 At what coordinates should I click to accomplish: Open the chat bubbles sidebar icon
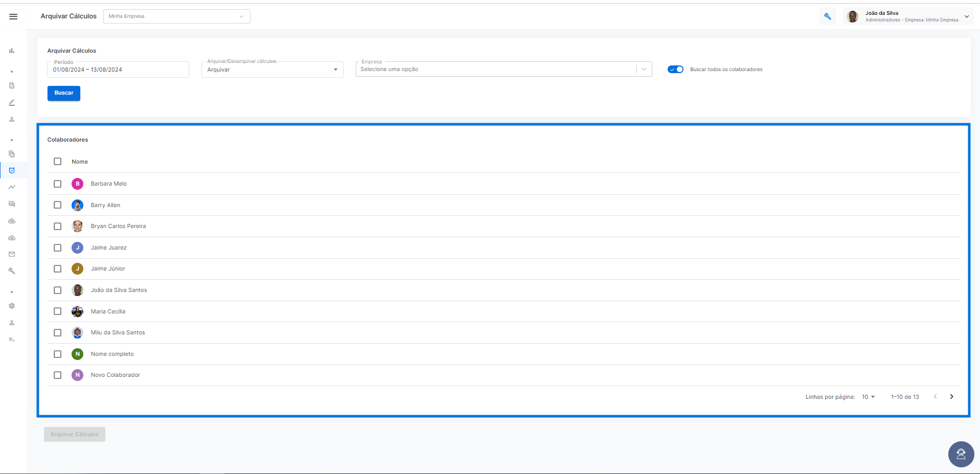(x=12, y=204)
